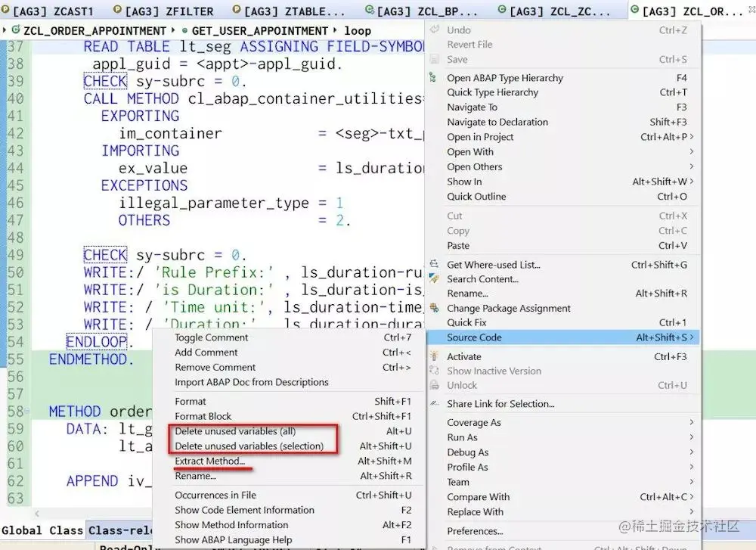Choose Navigate To in the context menu
756x550 pixels.
coord(563,107)
